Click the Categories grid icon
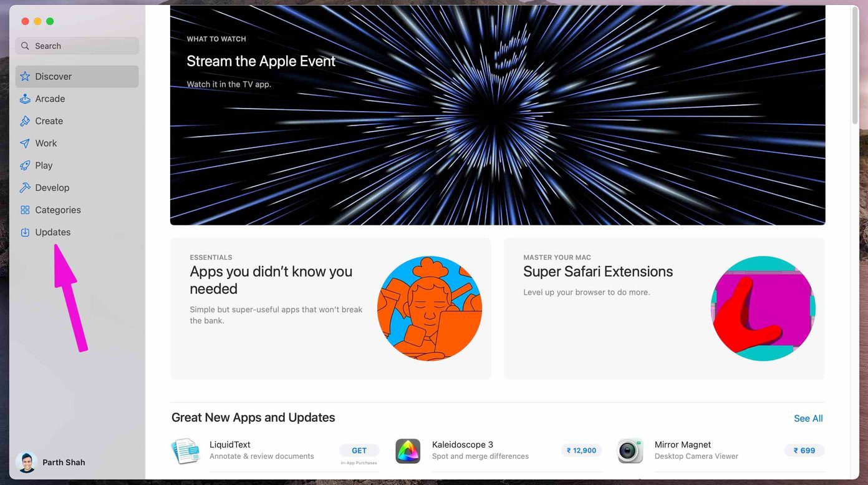 pos(25,210)
